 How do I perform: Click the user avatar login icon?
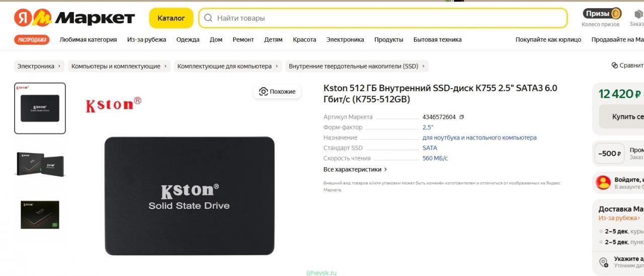pyautogui.click(x=603, y=182)
